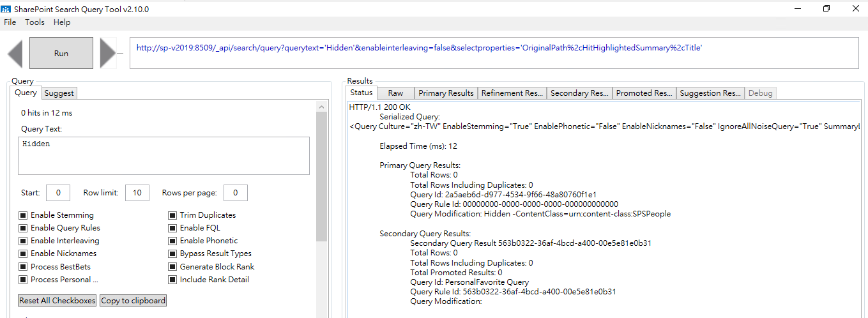Toggle Include Rank Detail checkbox
The image size is (868, 318).
click(x=172, y=280)
